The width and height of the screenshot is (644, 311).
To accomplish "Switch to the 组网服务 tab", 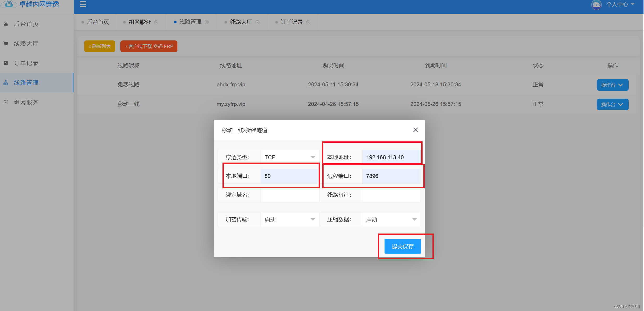I will pos(140,22).
